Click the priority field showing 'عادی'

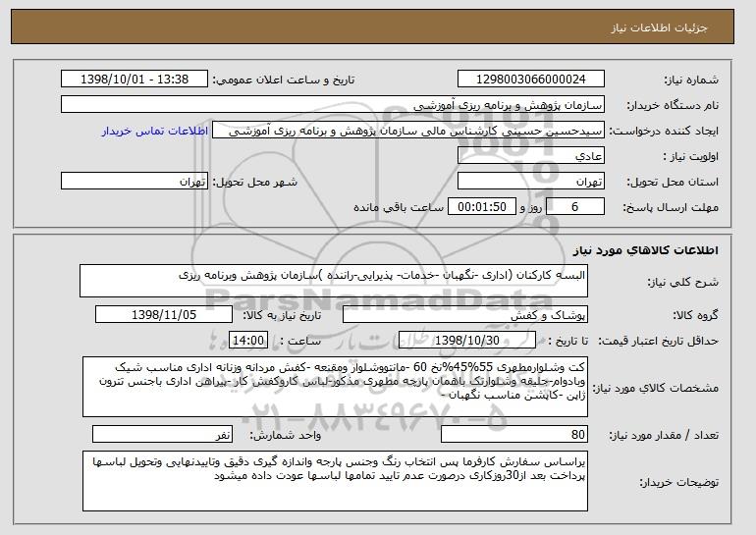(x=531, y=156)
